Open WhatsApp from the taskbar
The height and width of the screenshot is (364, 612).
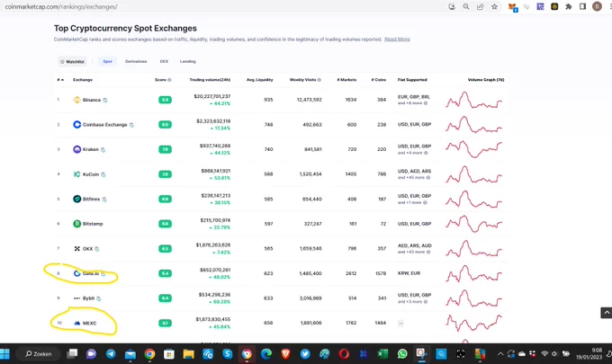[x=402, y=354]
